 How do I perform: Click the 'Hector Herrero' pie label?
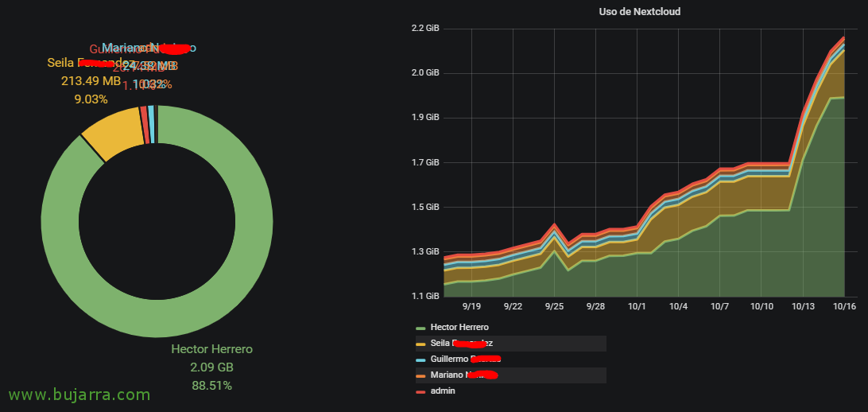tap(211, 349)
